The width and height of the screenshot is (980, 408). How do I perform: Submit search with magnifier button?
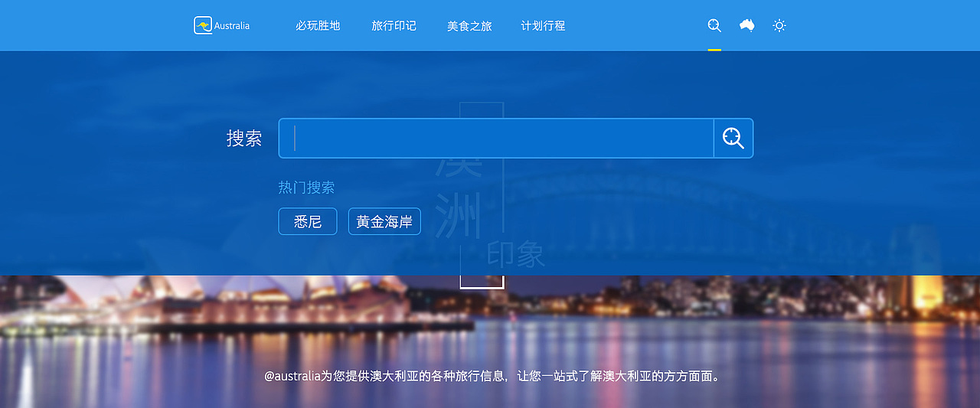733,139
